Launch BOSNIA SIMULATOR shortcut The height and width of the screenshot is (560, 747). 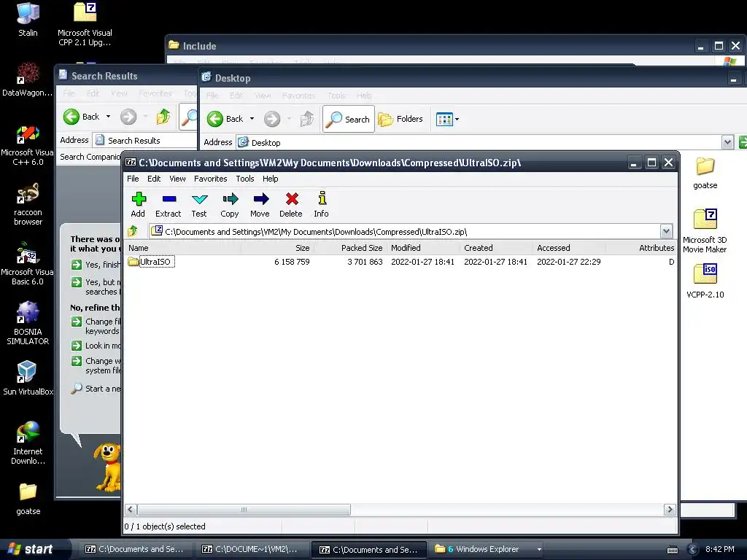(28, 324)
